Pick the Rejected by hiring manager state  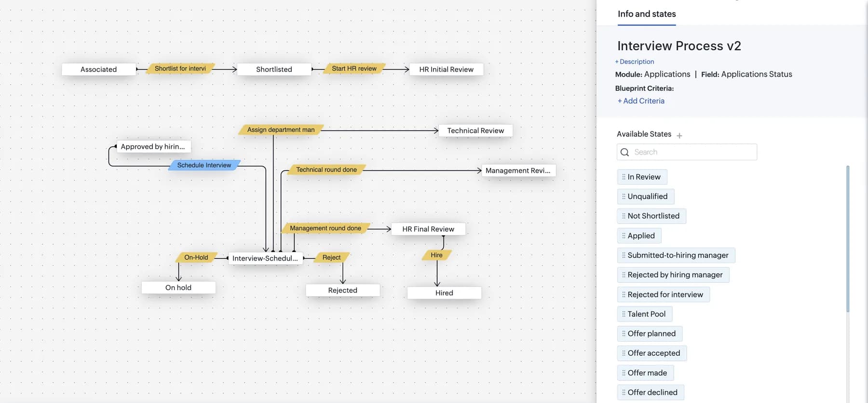point(673,275)
